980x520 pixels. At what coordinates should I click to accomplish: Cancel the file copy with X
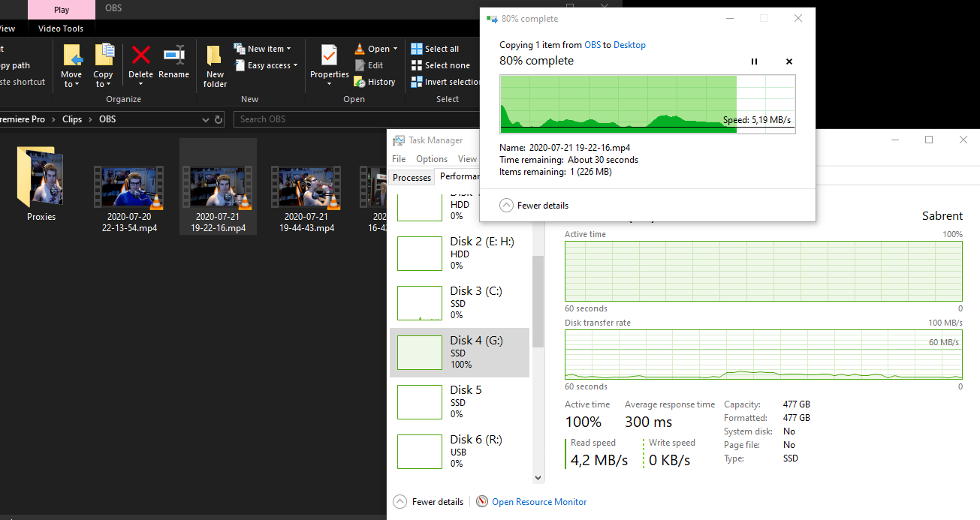click(789, 62)
